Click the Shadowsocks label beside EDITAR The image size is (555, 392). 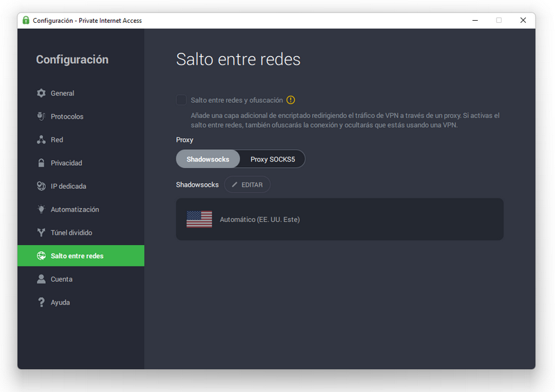197,185
